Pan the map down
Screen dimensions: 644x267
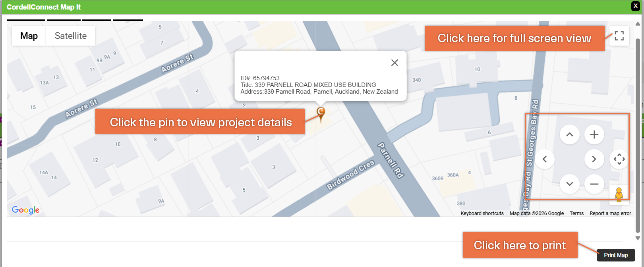point(570,184)
